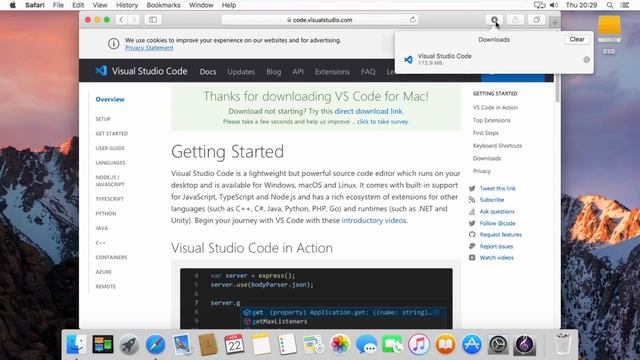
Task: Expand the USER GUIDE sidebar section
Action: [x=110, y=148]
